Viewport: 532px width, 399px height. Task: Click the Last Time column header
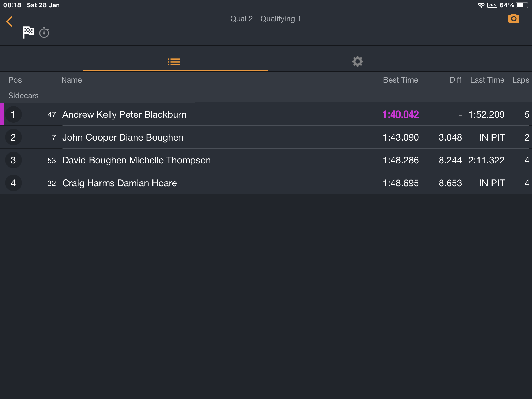(x=487, y=80)
